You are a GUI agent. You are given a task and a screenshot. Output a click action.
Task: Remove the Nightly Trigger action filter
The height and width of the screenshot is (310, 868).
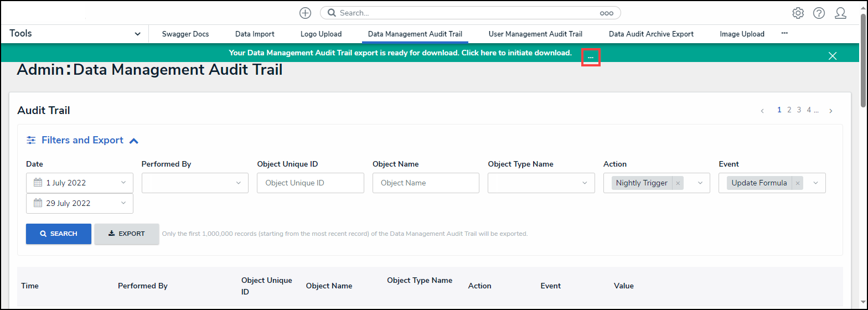click(x=678, y=183)
